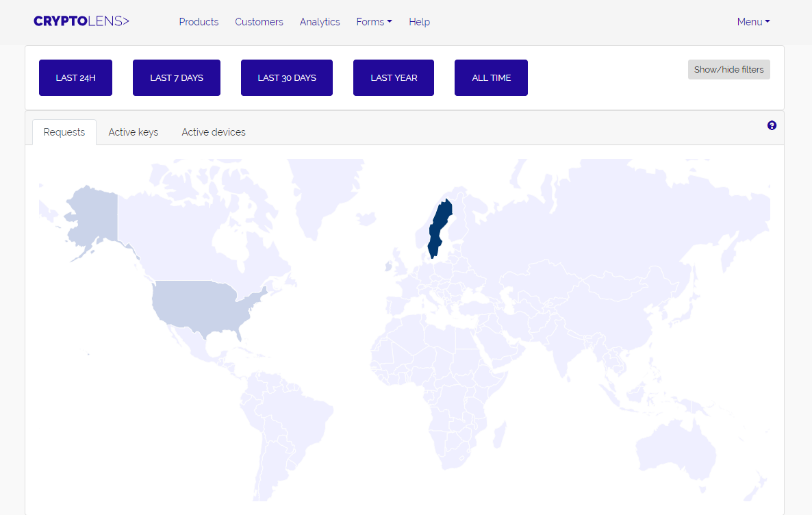This screenshot has height=515, width=812.
Task: Filter by Last 24H
Action: pos(75,77)
